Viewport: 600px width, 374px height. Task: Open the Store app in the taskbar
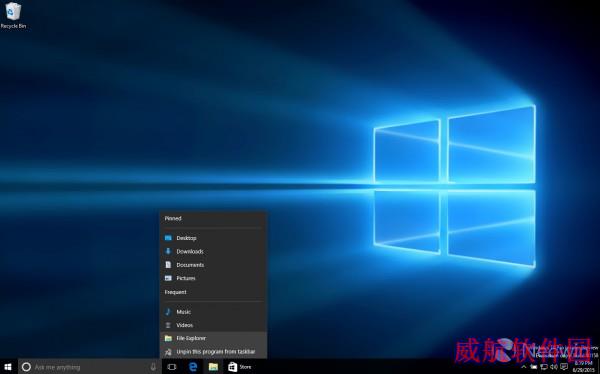240,367
